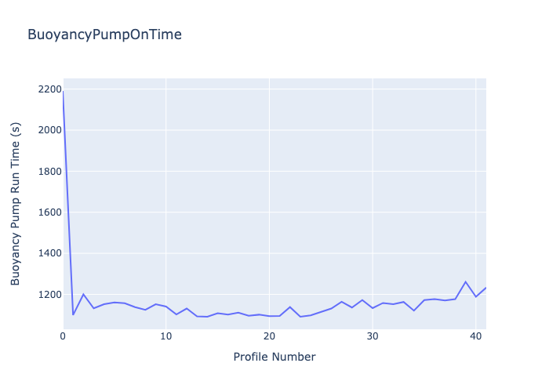549x392 pixels.
Task: Click the line's low point at profile 1
Action: [73, 314]
